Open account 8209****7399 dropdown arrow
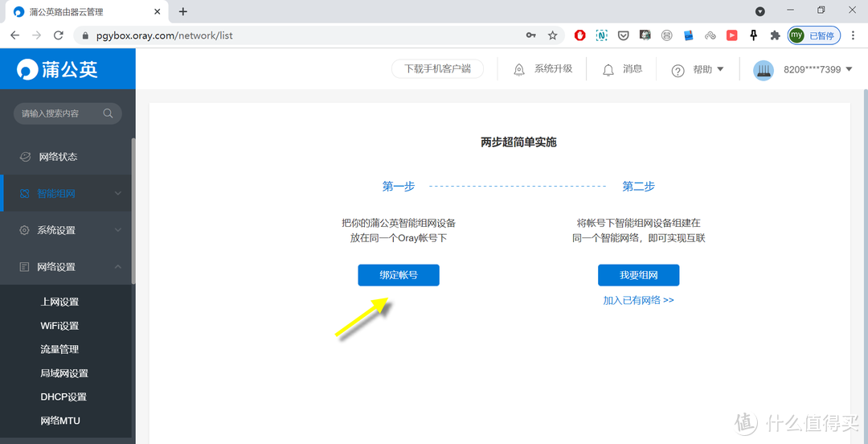This screenshot has width=868, height=444. [850, 69]
